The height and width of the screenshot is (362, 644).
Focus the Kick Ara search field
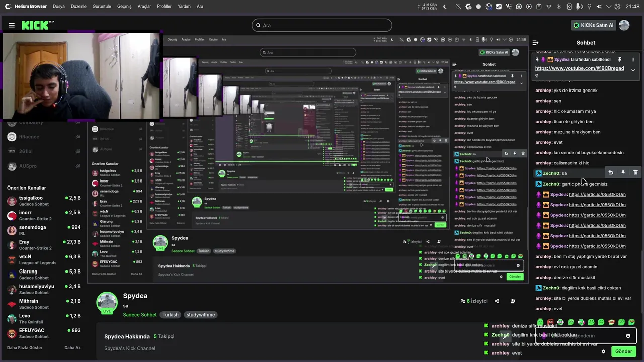(322, 25)
